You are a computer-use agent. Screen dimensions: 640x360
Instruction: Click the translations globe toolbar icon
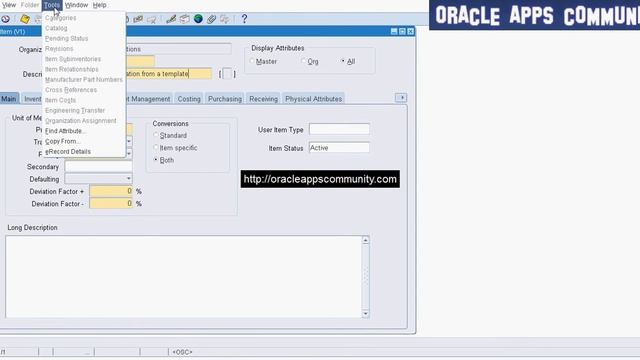coord(198,19)
